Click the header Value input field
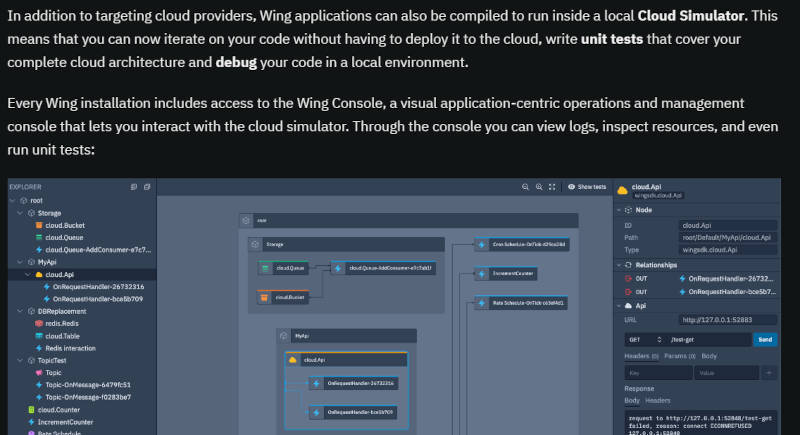Screen dimensions: 800x435 (727, 373)
